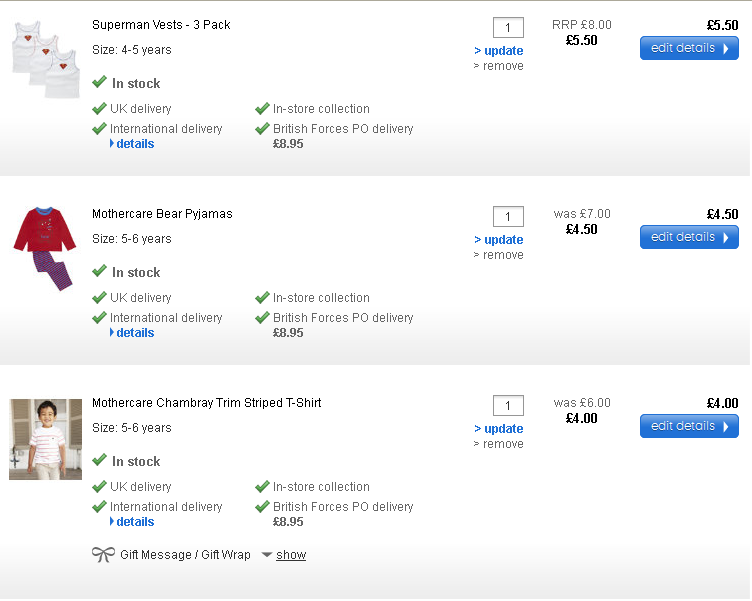Open the Mothercare Chambray Trim Striped T-Shirt title

pyautogui.click(x=206, y=403)
